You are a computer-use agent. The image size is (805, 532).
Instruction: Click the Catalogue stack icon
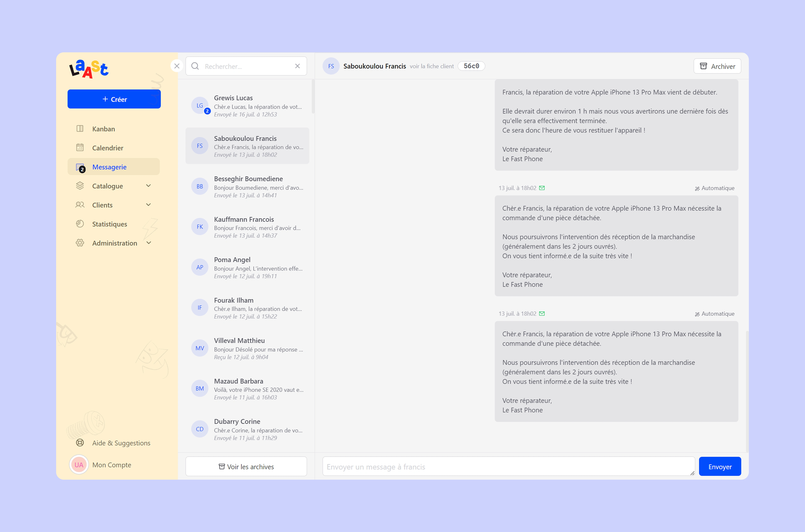(80, 186)
